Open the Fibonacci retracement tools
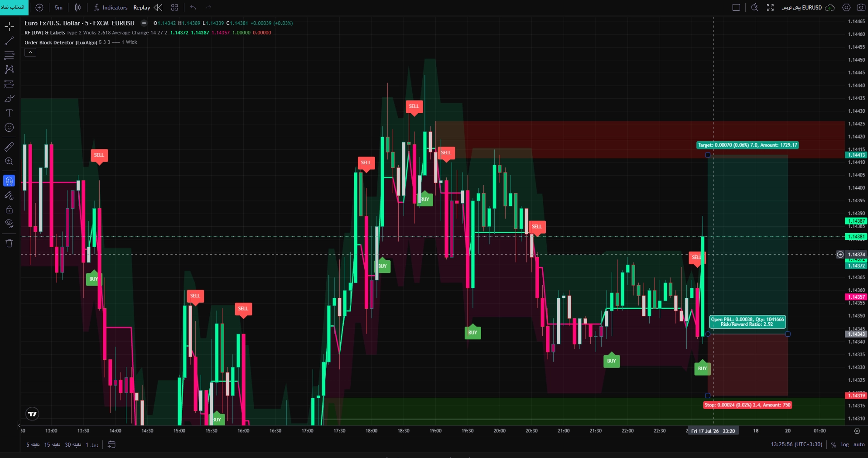The width and height of the screenshot is (868, 458). pos(9,56)
